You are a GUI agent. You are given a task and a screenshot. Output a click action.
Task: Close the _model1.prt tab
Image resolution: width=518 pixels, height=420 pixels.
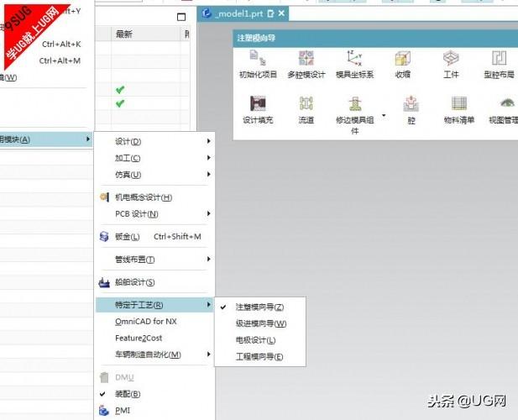click(x=281, y=13)
